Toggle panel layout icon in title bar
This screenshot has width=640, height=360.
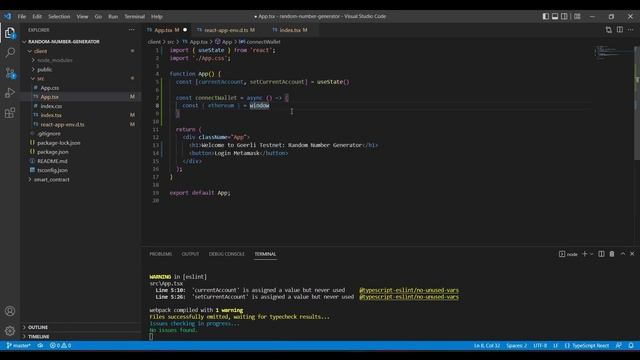pyautogui.click(x=555, y=16)
